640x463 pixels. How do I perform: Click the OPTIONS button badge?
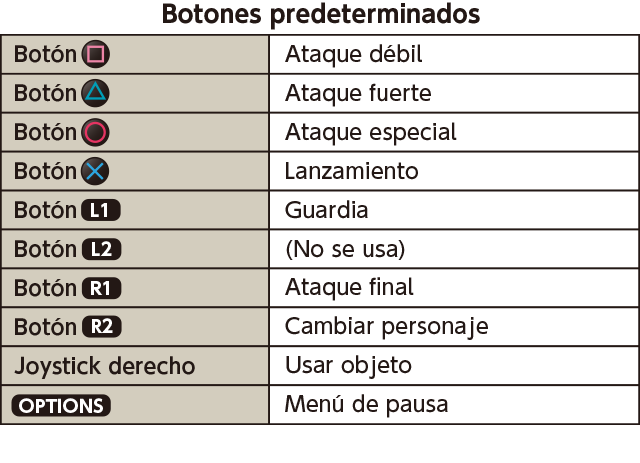pyautogui.click(x=61, y=405)
